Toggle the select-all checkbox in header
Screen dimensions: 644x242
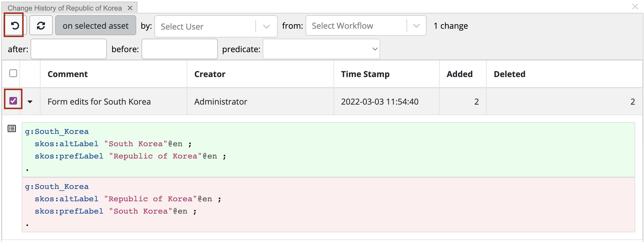[13, 73]
